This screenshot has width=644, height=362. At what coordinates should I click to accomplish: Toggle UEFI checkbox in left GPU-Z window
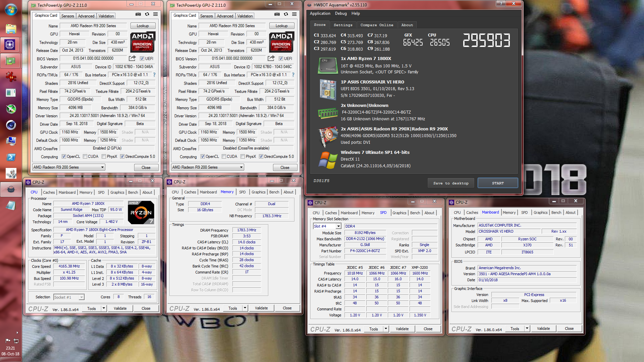pos(142,59)
